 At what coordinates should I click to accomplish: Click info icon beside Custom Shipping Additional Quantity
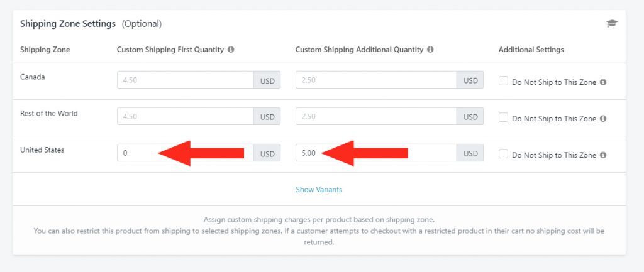430,49
